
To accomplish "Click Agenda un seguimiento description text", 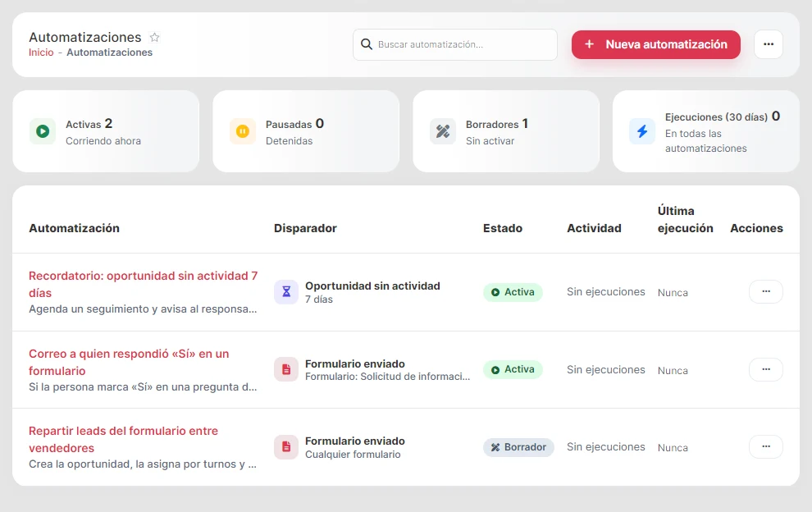I will click(x=143, y=309).
